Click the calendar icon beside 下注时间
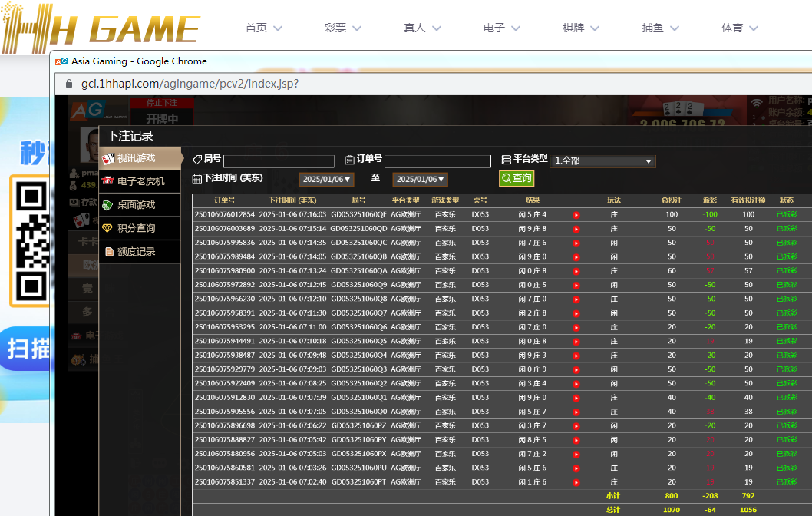Screen dimensions: 812x516 196,178
